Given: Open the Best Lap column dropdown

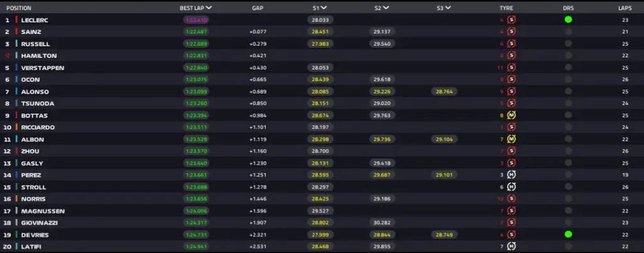Looking at the screenshot, I should [209, 8].
